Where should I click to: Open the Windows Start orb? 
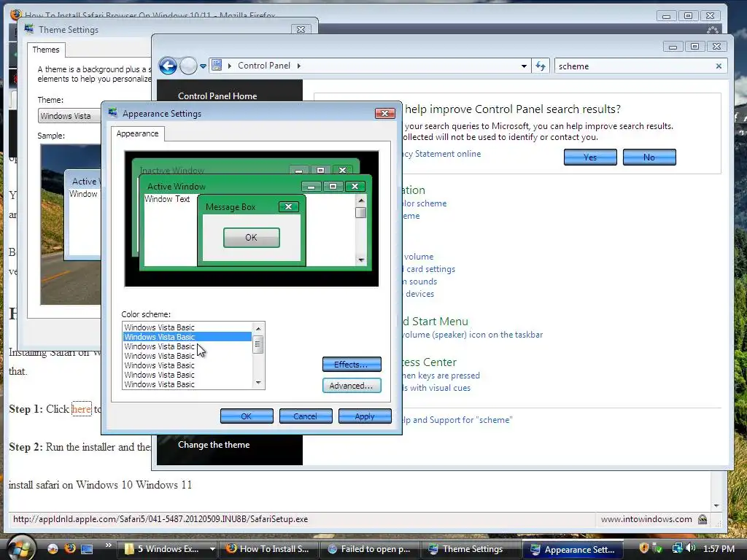pos(20,548)
